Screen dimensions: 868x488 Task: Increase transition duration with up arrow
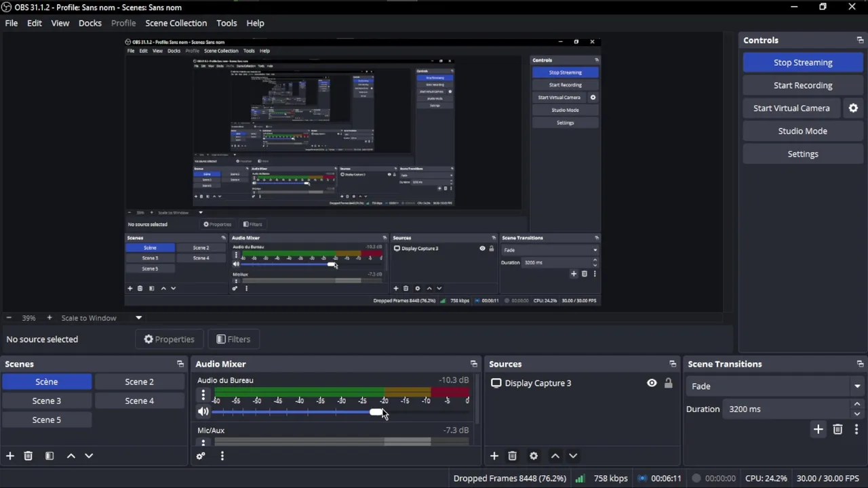[857, 405]
